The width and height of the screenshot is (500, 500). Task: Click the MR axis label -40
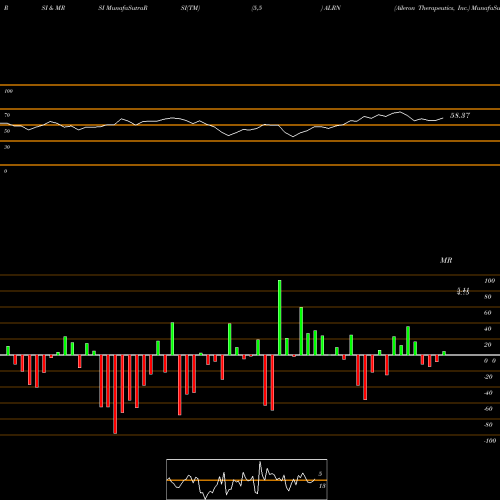coord(488,393)
